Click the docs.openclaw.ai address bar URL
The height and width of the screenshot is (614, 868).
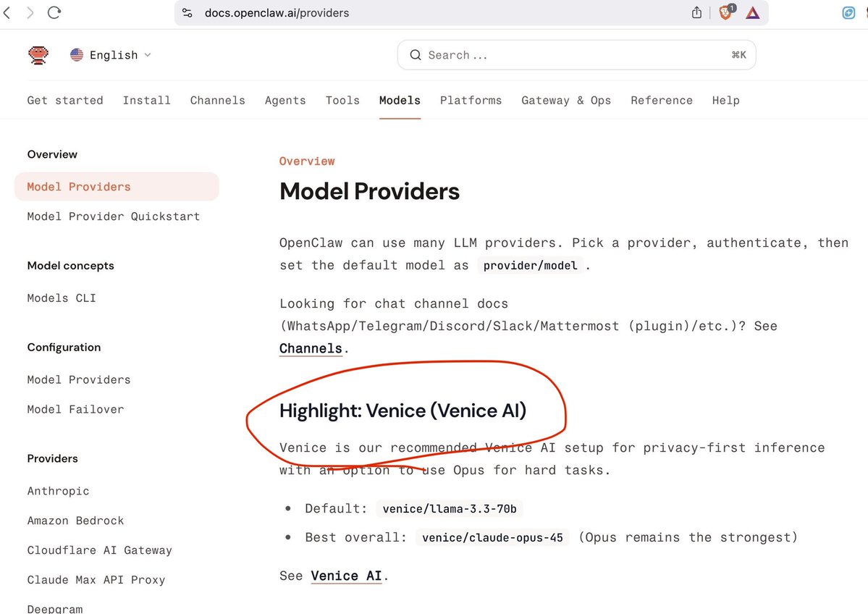(277, 13)
